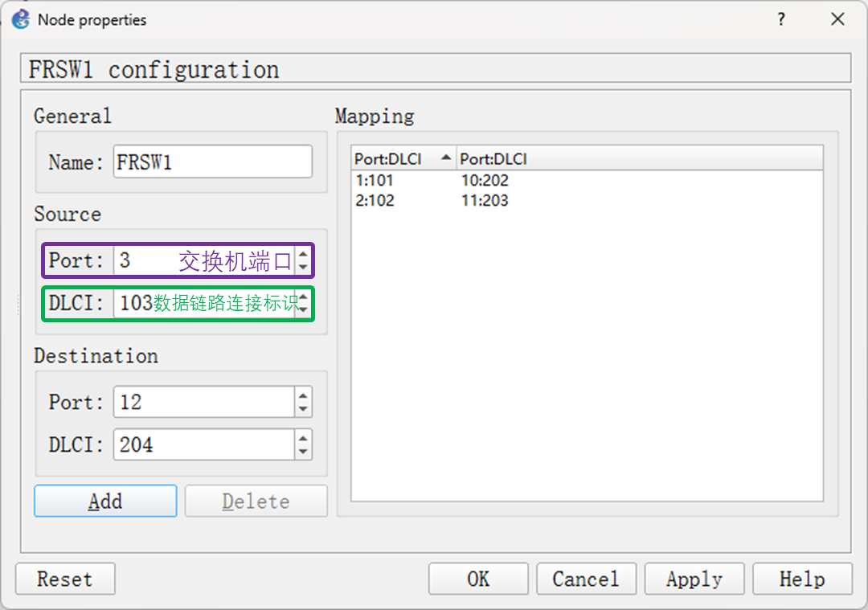Click the Apply button
Viewport: 868px width, 610px height.
694,579
